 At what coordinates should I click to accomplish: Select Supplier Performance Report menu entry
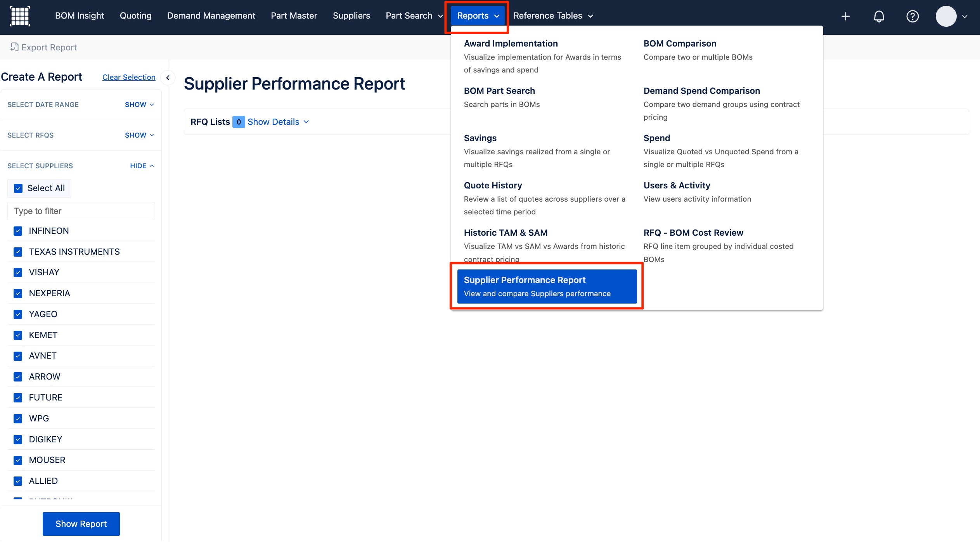(547, 287)
